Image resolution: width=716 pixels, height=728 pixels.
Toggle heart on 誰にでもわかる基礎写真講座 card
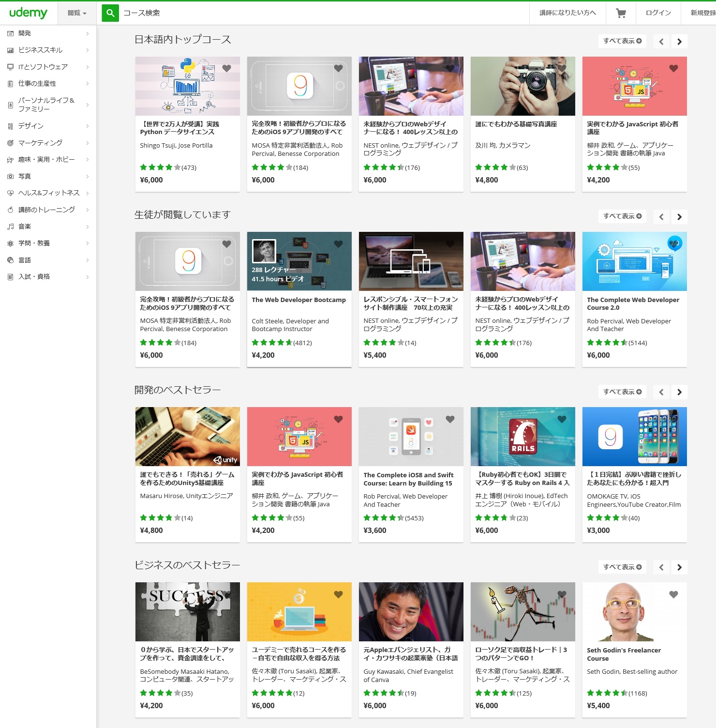tap(562, 68)
